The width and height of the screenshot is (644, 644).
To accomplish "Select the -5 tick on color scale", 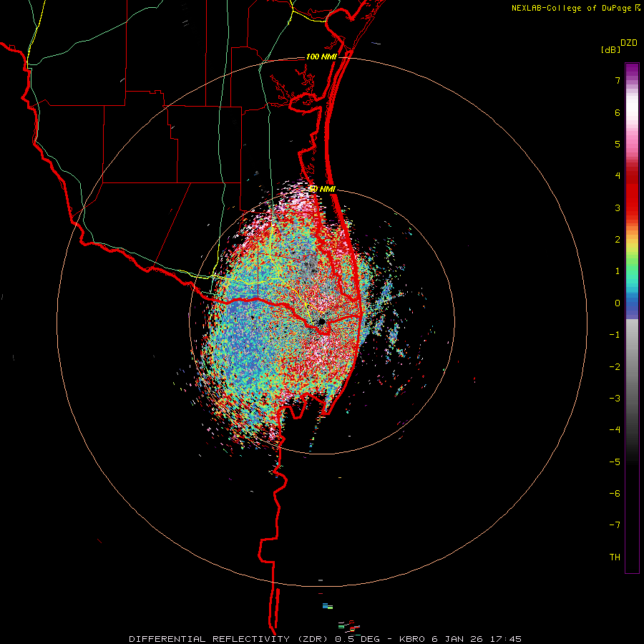I will click(x=615, y=462).
